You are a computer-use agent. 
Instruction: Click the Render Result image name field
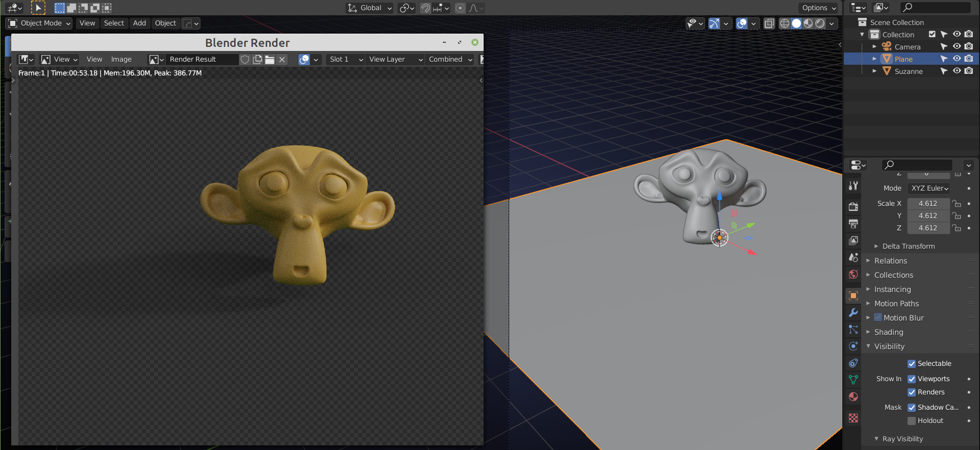coord(203,60)
